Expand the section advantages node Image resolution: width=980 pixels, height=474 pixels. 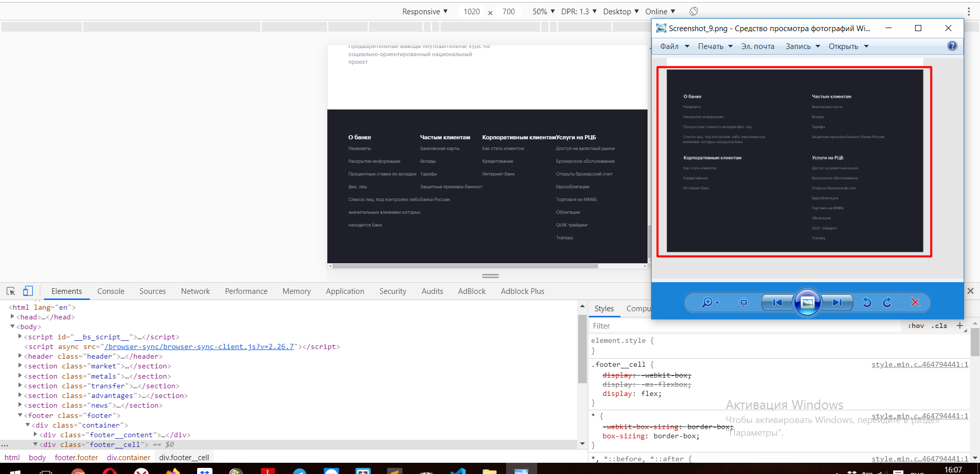[20, 395]
